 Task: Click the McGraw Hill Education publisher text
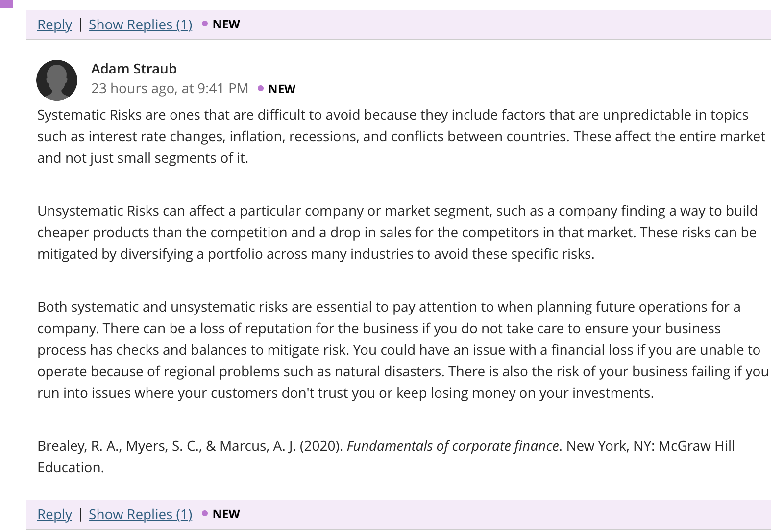point(386,457)
